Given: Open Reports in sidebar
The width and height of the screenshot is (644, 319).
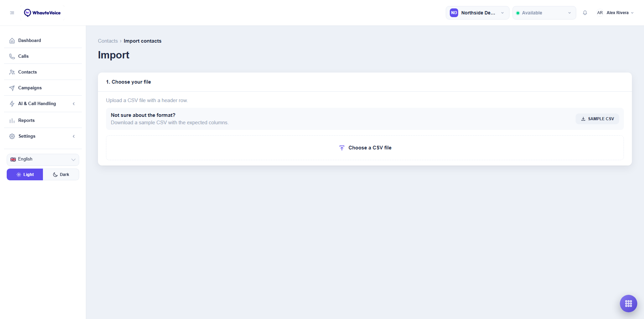Looking at the screenshot, I should tap(43, 120).
